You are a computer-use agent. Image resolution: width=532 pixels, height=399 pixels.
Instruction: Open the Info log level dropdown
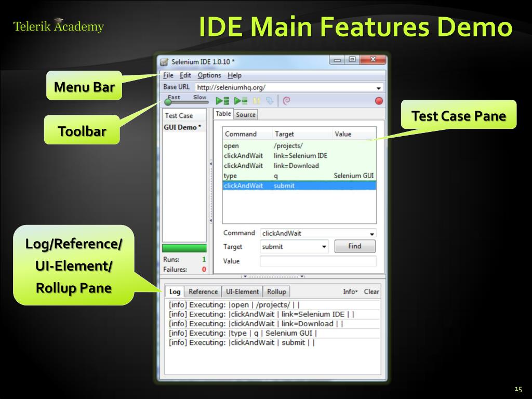[350, 292]
